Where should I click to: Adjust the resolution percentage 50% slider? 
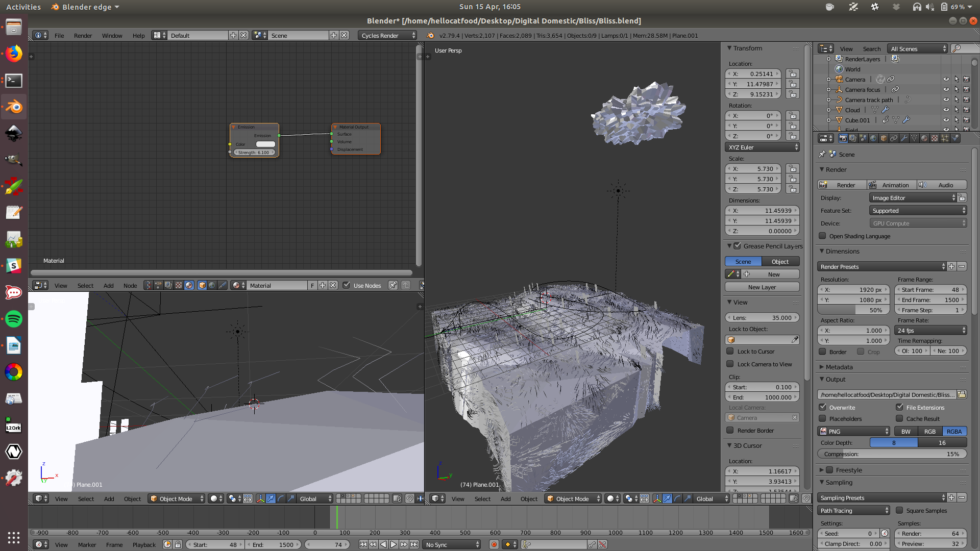pyautogui.click(x=853, y=310)
